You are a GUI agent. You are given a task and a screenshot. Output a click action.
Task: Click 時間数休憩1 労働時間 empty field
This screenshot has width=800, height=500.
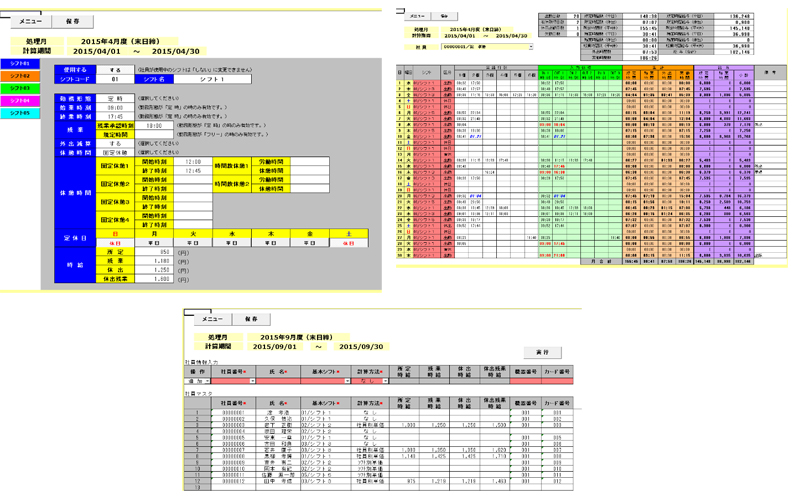310,162
